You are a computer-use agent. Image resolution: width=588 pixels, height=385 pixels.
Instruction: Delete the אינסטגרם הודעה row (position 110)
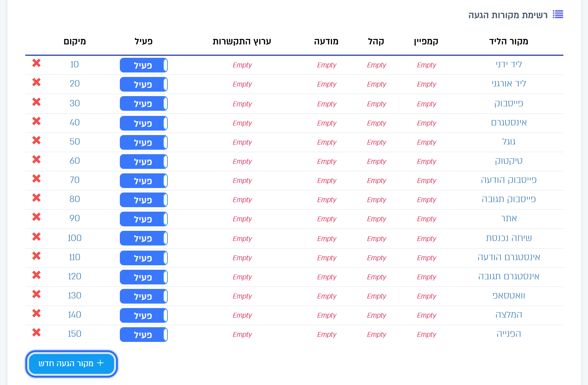click(36, 256)
